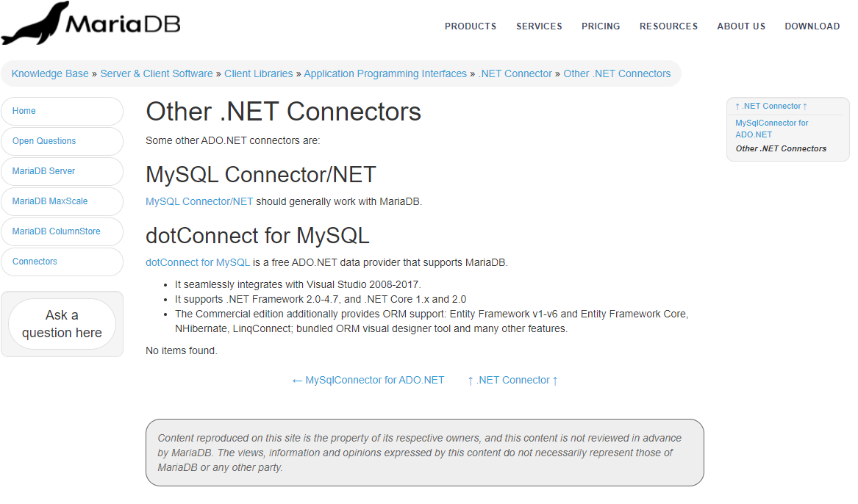This screenshot has width=858, height=504.
Task: Open .NET Connector in right sidebar box
Action: coord(771,106)
